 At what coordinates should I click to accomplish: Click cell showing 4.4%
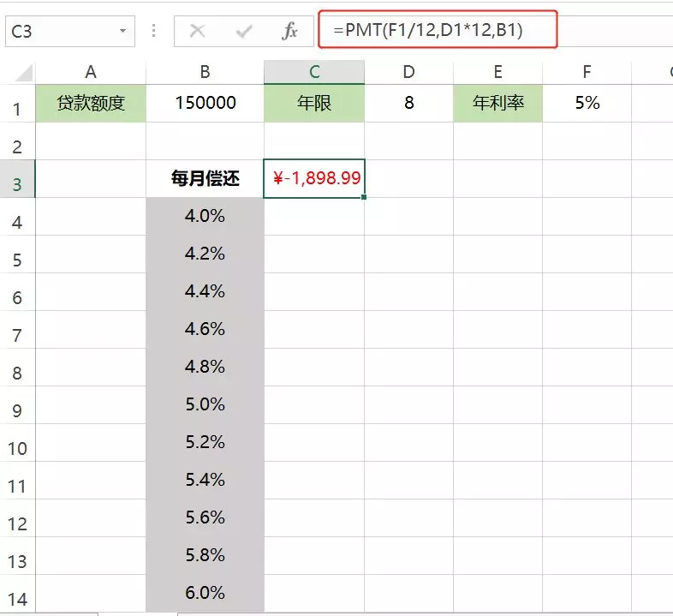point(205,292)
